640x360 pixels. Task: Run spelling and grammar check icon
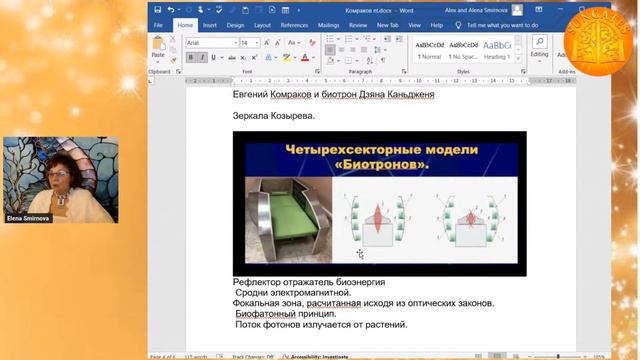click(x=219, y=10)
